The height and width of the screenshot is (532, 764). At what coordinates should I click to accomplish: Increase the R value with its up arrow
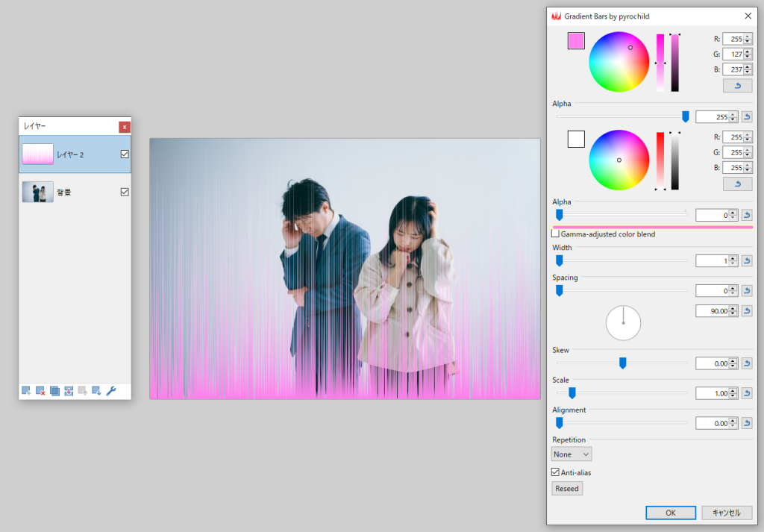click(x=748, y=36)
